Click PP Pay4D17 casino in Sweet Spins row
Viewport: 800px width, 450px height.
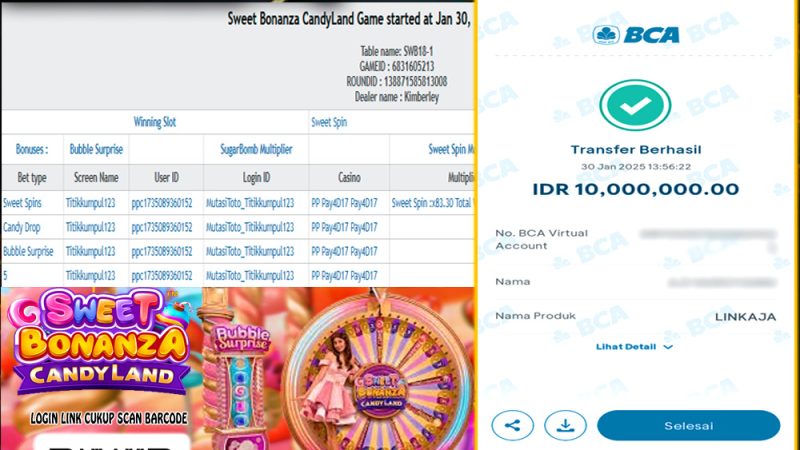click(344, 203)
